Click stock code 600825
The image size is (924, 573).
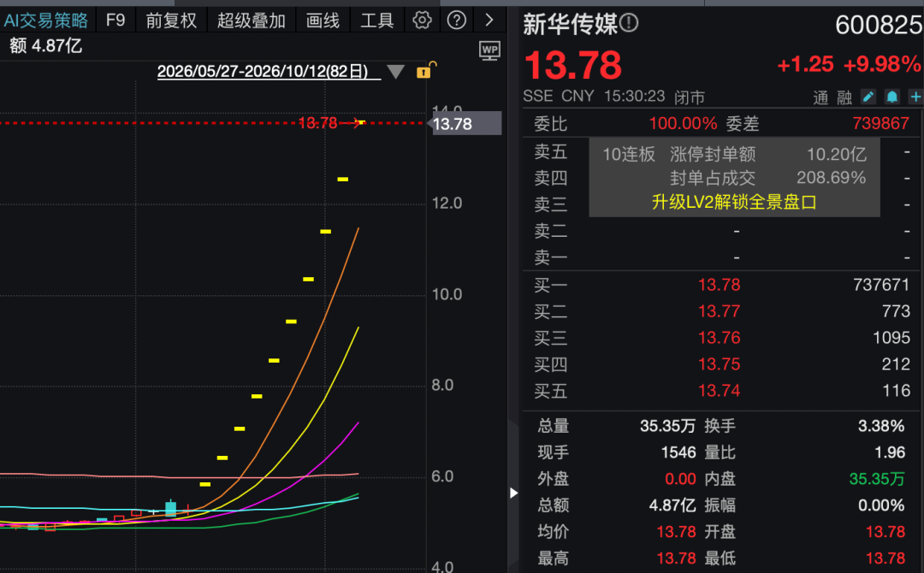point(879,25)
